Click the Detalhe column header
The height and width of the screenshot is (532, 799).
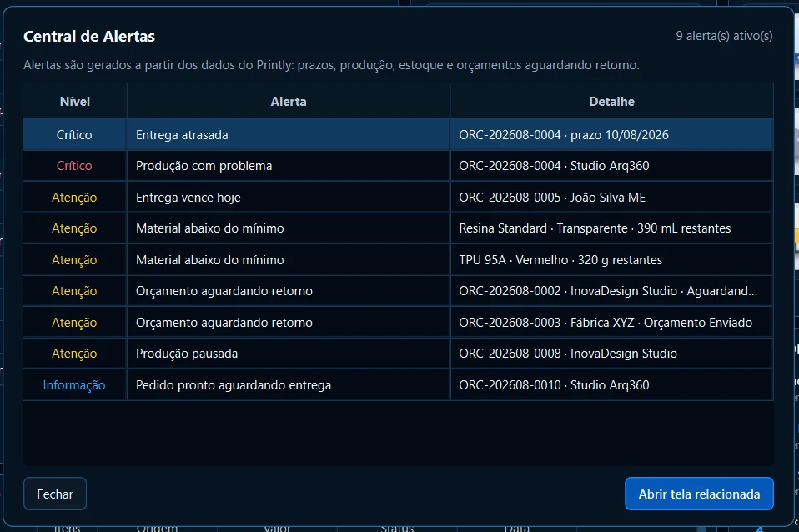tap(611, 102)
